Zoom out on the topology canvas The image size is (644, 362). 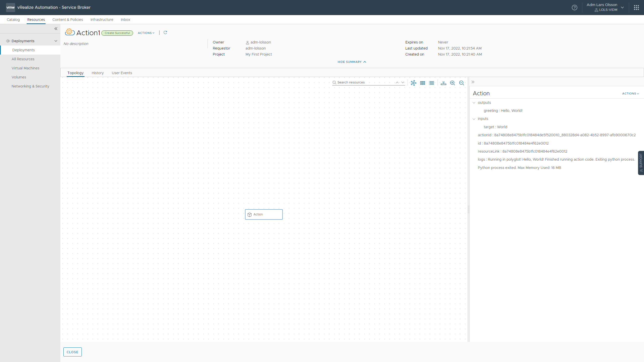coord(462,83)
